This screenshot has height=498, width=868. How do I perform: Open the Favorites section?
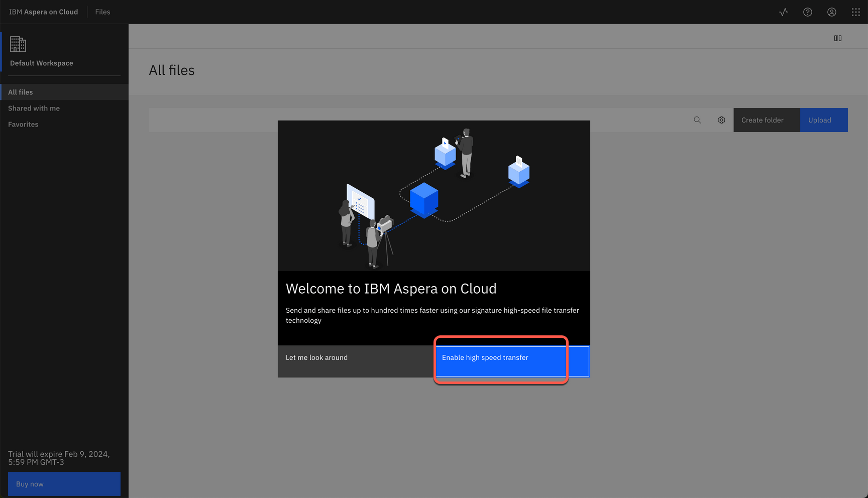[x=23, y=124]
